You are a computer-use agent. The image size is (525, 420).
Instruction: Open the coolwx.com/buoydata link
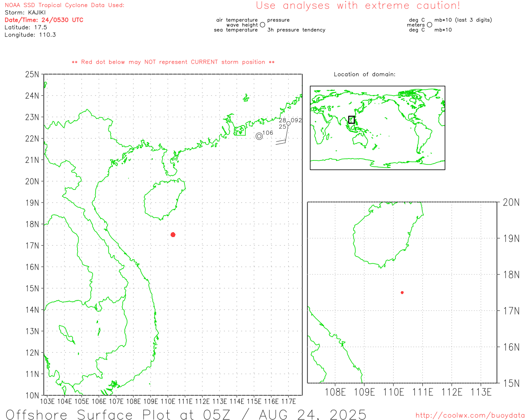click(470, 415)
